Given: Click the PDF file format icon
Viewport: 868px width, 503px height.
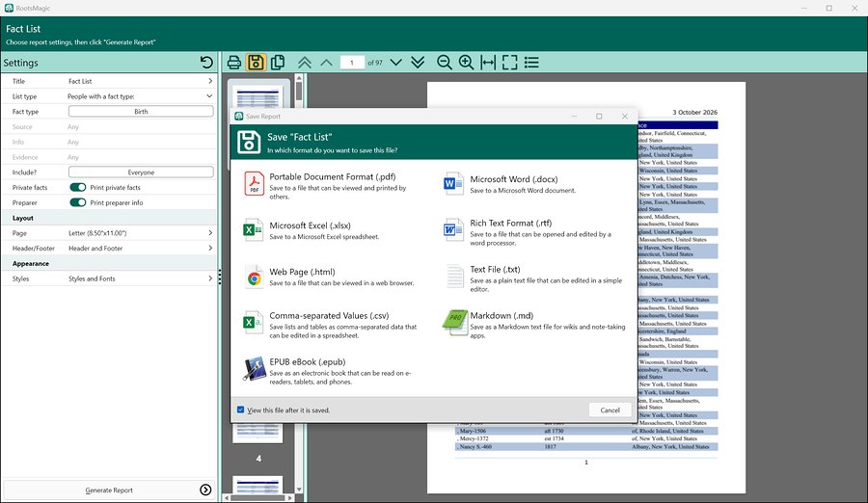Looking at the screenshot, I should [254, 184].
